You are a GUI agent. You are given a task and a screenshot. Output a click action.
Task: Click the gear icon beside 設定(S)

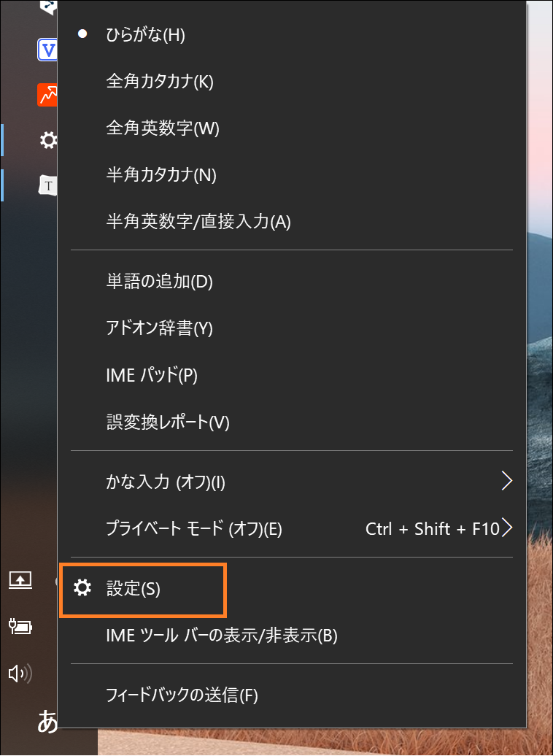(x=82, y=587)
